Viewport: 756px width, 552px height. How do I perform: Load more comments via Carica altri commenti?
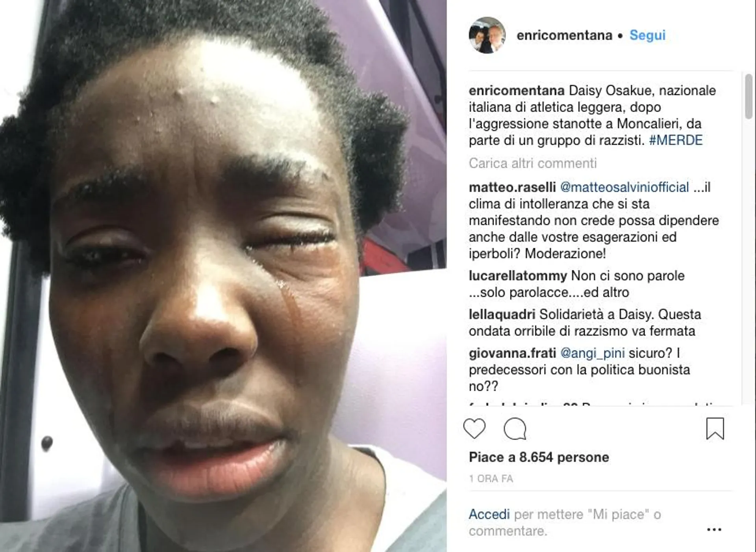[533, 163]
